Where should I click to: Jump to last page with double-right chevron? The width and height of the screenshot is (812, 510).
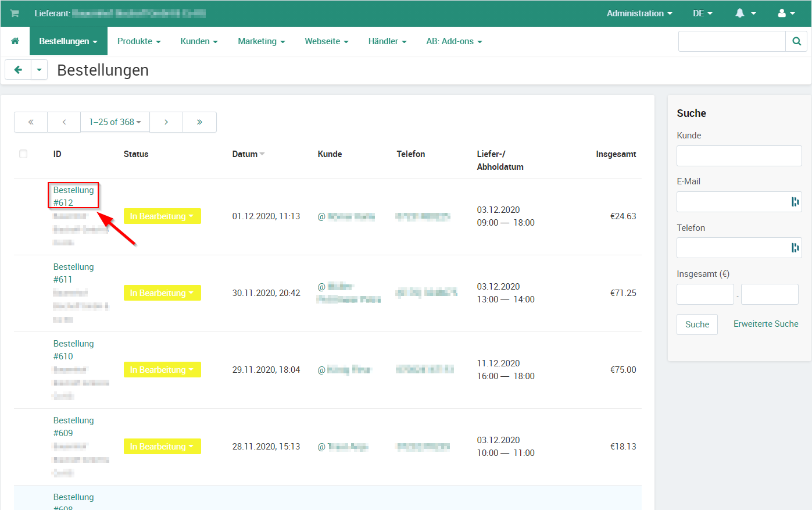(199, 122)
